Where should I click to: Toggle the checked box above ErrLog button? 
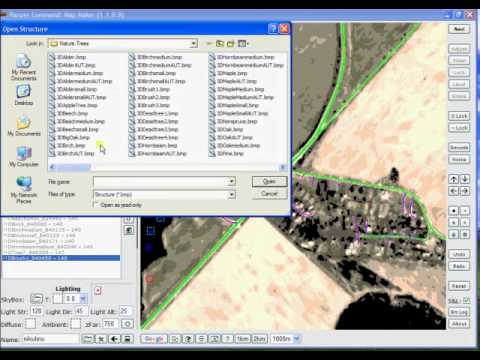(466, 300)
